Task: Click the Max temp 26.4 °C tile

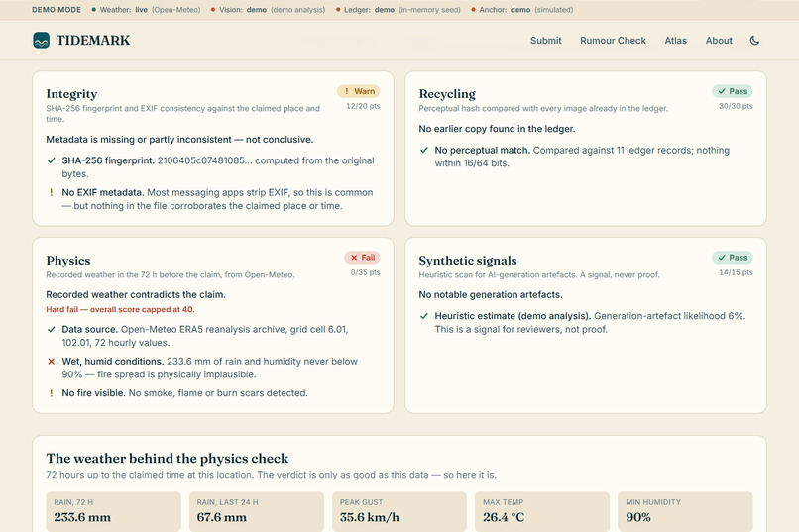Action: tap(542, 510)
